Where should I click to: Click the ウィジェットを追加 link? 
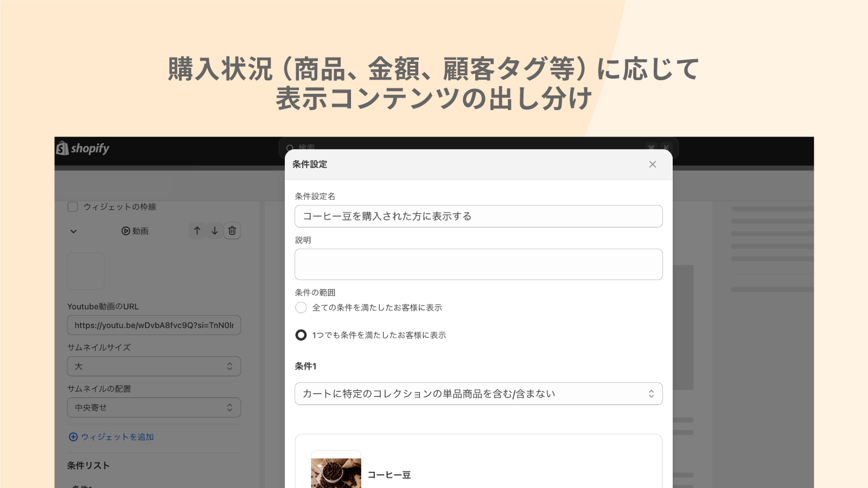click(x=117, y=436)
